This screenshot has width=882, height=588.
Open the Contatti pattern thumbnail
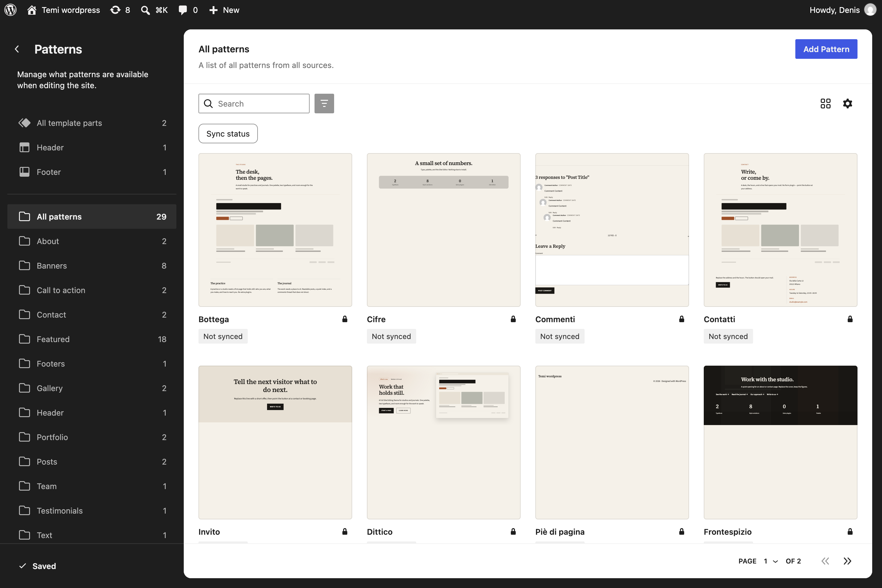coord(780,230)
